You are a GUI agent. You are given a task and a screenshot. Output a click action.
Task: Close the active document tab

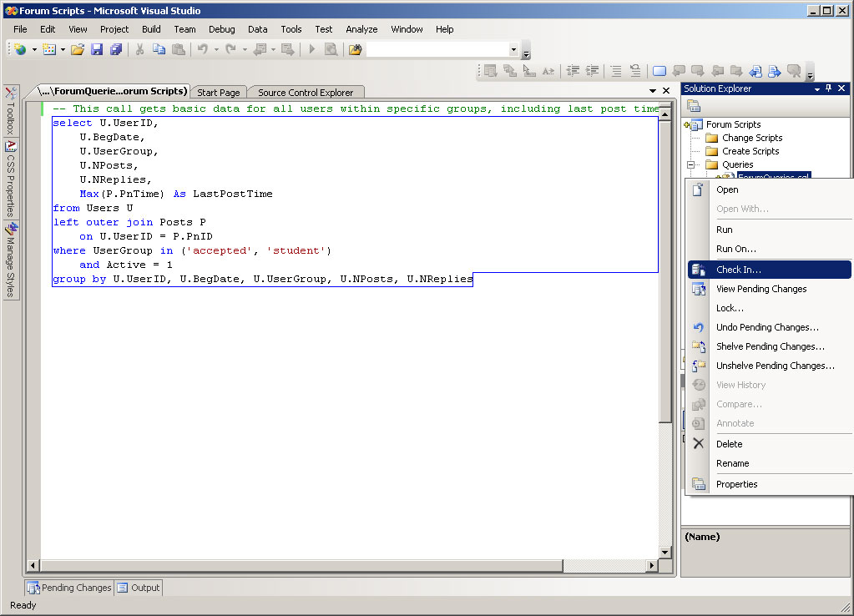pos(666,91)
